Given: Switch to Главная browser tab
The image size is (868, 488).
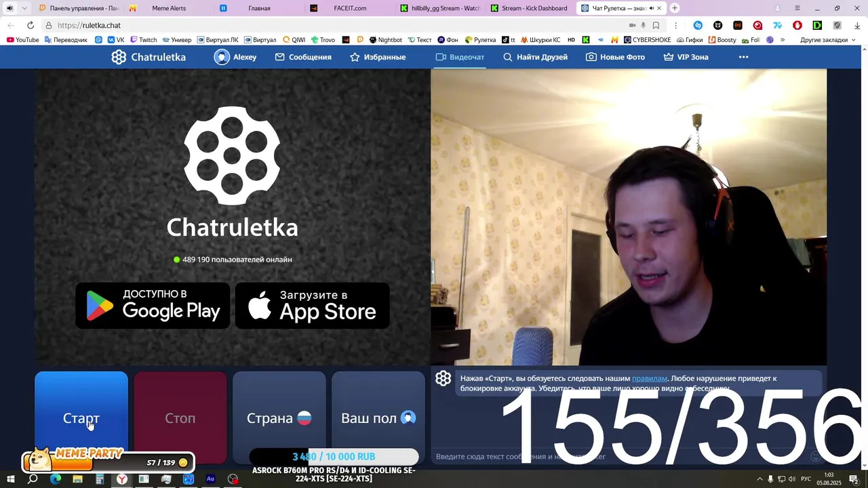Looking at the screenshot, I should (x=259, y=8).
